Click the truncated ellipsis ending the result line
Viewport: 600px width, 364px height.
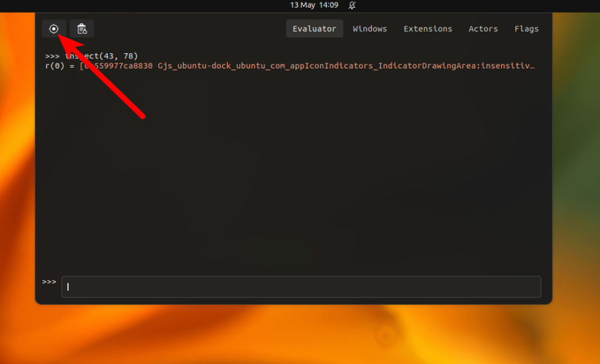(532, 66)
